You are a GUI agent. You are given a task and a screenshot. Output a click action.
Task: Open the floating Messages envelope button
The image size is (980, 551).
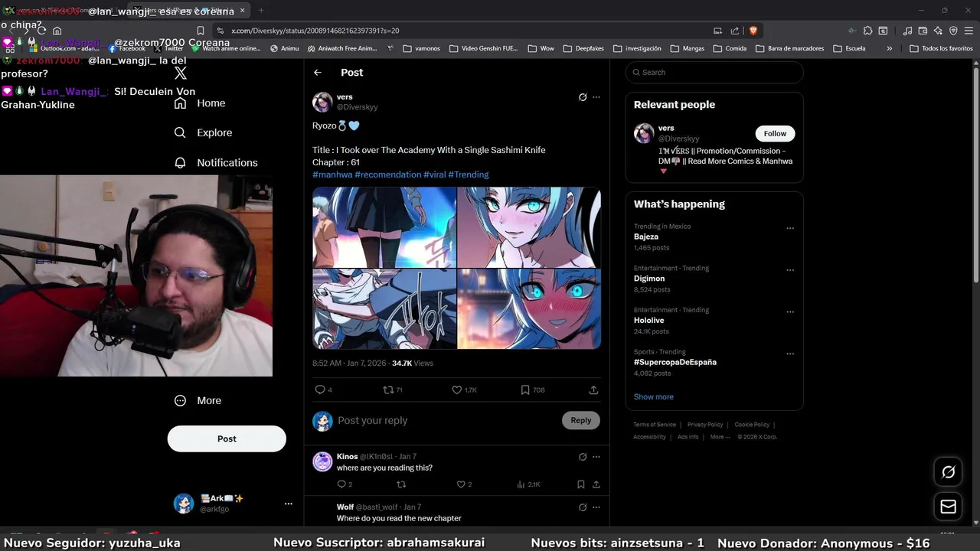(948, 507)
